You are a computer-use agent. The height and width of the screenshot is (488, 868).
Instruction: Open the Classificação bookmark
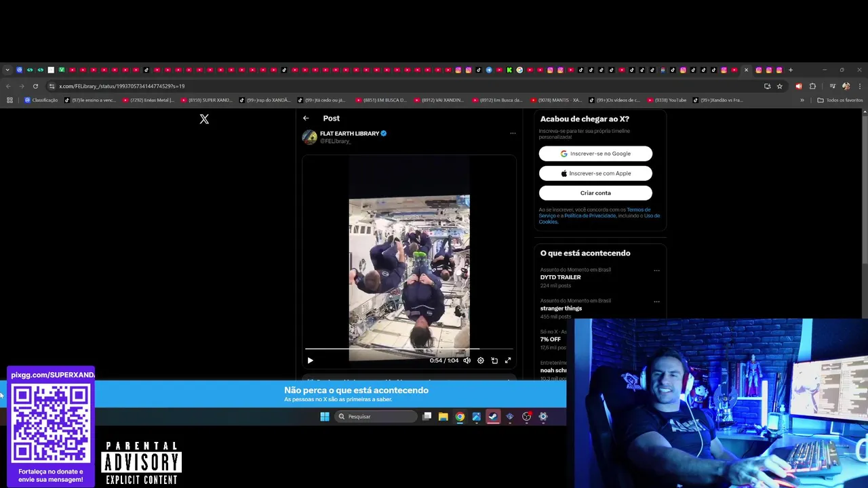click(x=41, y=100)
